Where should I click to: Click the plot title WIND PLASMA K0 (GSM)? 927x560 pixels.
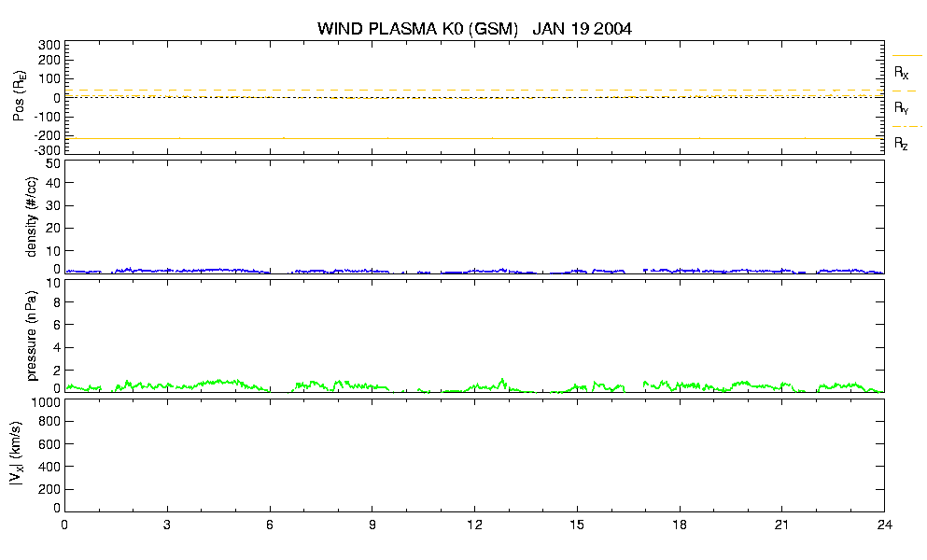click(417, 28)
